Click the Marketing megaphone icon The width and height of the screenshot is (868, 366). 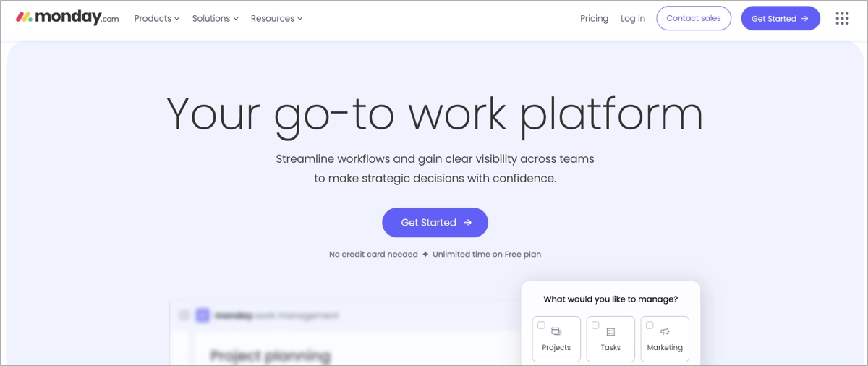point(665,332)
